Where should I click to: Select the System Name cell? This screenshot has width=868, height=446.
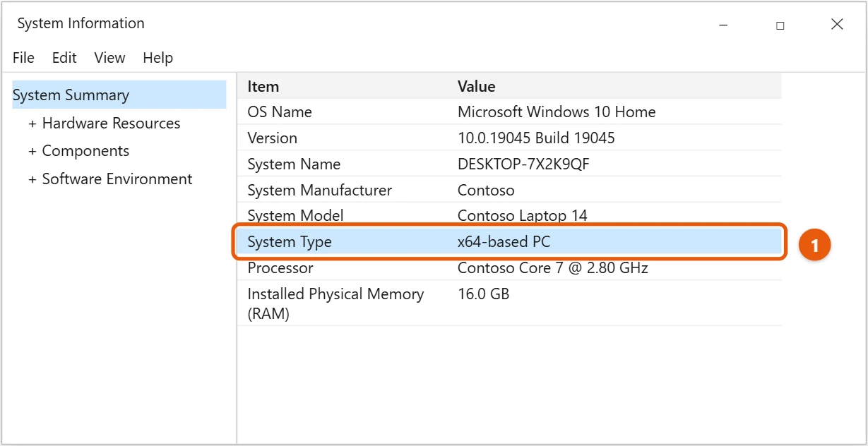click(294, 164)
